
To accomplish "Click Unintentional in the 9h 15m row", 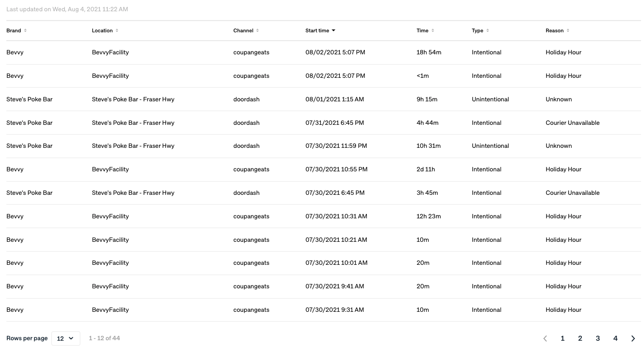I will tap(491, 99).
